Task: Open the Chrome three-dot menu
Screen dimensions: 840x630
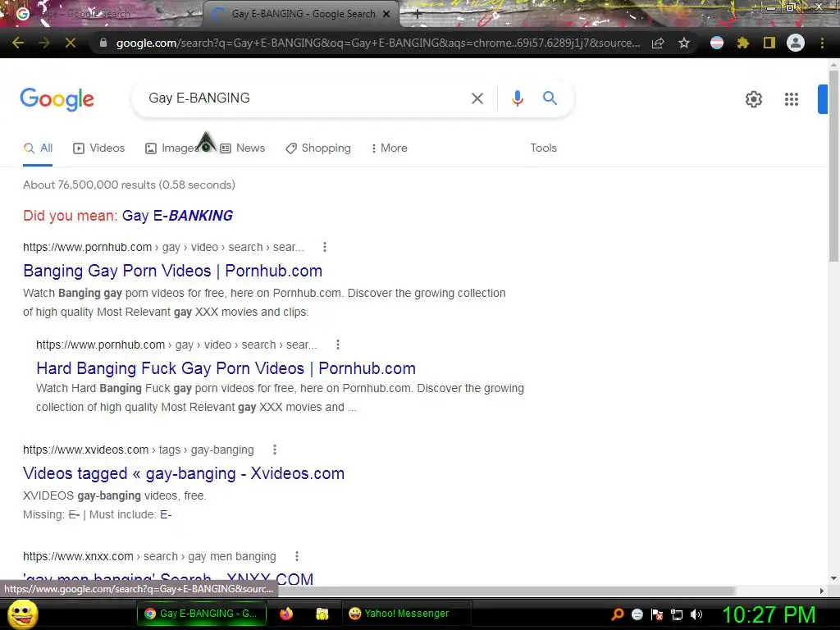Action: click(822, 43)
